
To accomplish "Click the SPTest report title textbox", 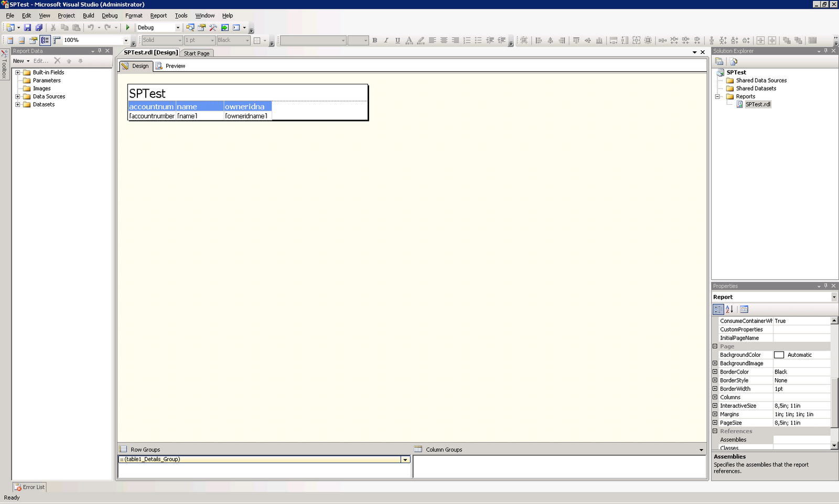I will (248, 93).
